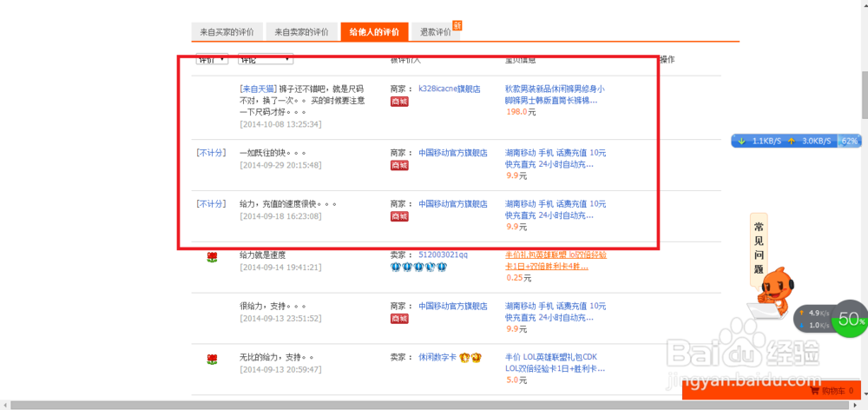This screenshot has height=410, width=868.
Task: Click the review text 一如既往的块
Action: click(273, 152)
